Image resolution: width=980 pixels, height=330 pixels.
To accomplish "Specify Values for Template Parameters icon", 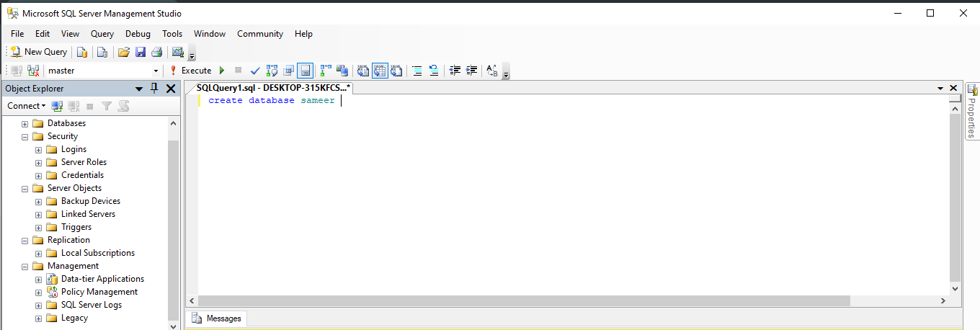I will tap(493, 71).
